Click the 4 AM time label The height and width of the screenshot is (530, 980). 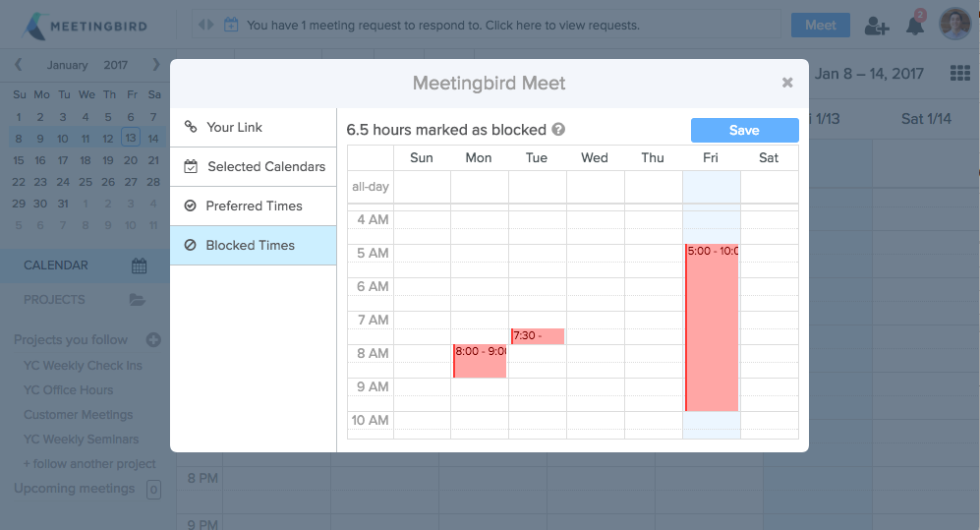[x=373, y=219]
